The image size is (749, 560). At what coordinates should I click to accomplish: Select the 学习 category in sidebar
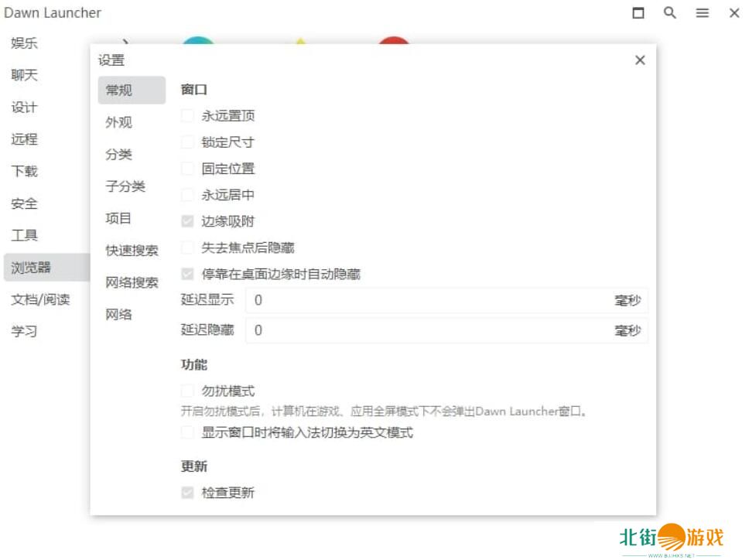coord(25,331)
